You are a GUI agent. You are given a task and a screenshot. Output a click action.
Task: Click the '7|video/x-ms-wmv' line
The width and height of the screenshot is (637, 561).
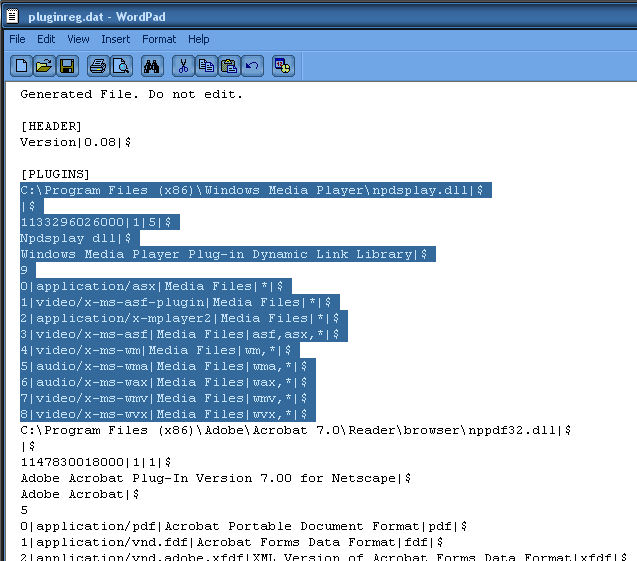[x=164, y=398]
